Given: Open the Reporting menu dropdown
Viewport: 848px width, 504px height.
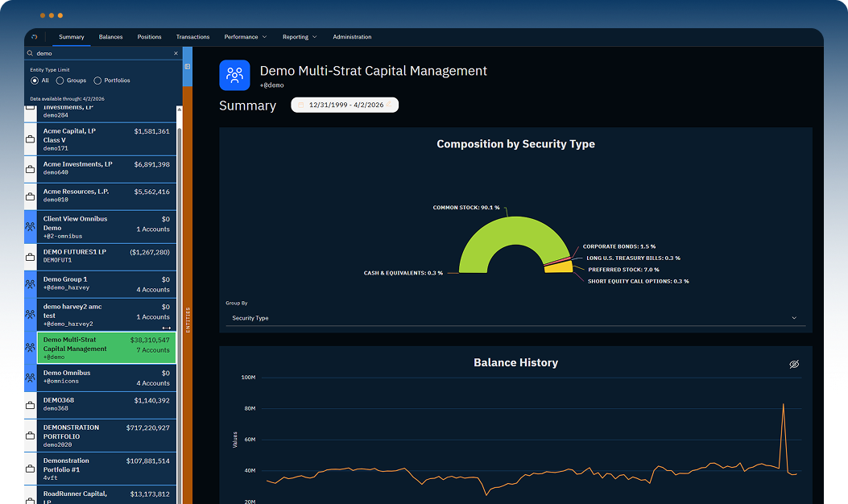Looking at the screenshot, I should [300, 37].
